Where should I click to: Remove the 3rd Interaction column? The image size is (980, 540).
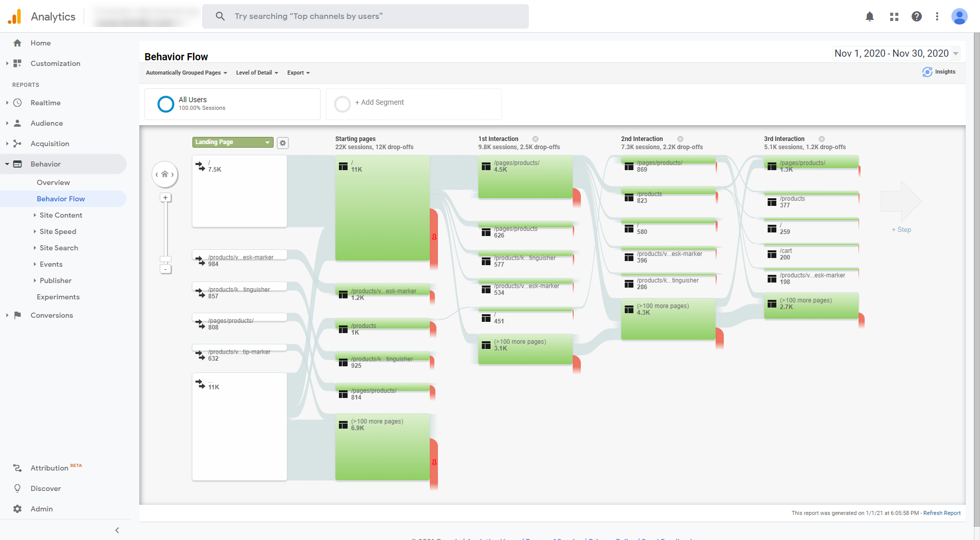coord(822,139)
